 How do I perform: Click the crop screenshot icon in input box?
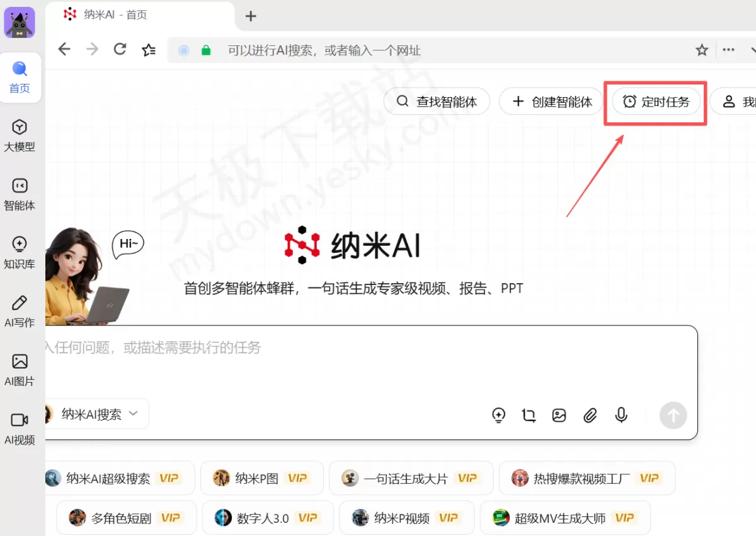529,415
